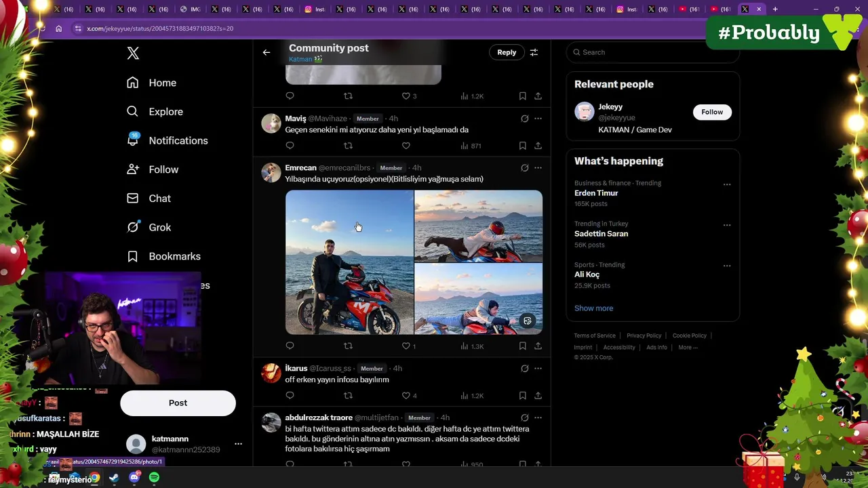The width and height of the screenshot is (868, 488).
Task: Bookmark Emrecan's post
Action: click(x=522, y=346)
